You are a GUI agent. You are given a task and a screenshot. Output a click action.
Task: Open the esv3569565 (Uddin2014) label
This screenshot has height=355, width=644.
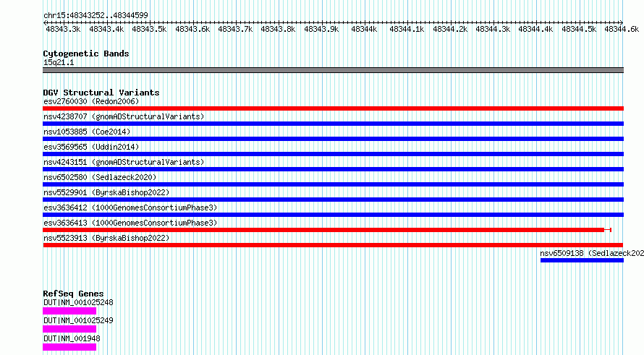tap(91, 147)
